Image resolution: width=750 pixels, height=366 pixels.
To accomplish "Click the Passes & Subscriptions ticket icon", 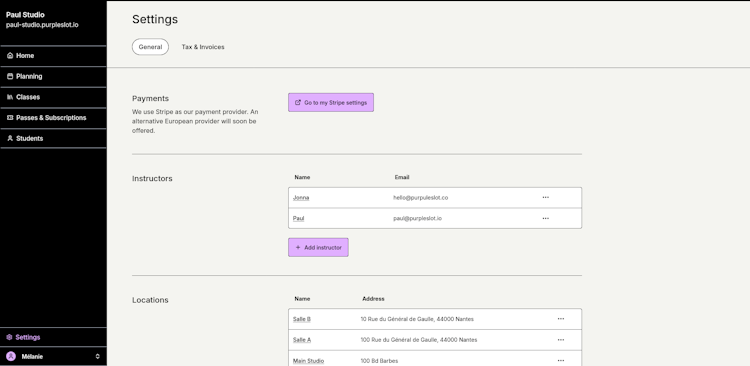I will coord(10,118).
